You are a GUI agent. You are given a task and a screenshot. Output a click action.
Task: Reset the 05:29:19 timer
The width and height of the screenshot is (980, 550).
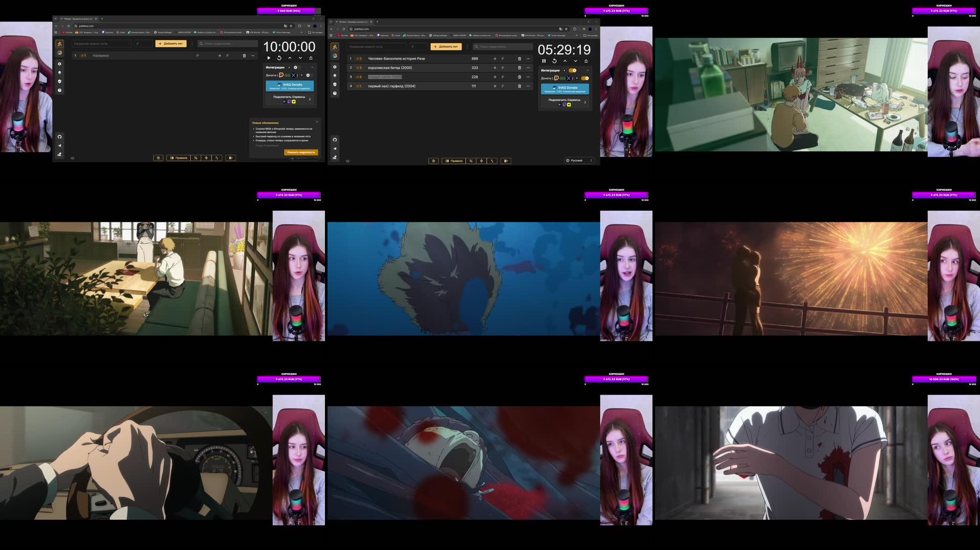click(554, 61)
